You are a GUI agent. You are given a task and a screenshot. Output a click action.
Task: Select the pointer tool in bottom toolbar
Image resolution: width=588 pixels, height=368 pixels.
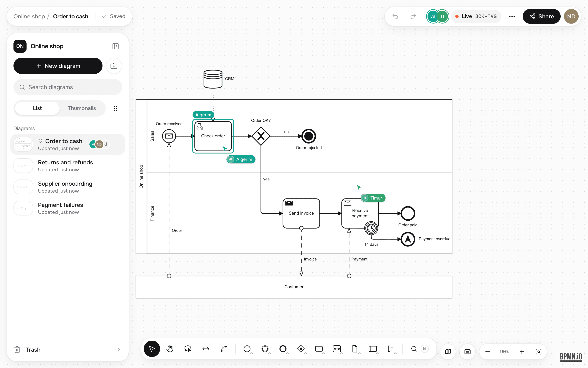152,349
